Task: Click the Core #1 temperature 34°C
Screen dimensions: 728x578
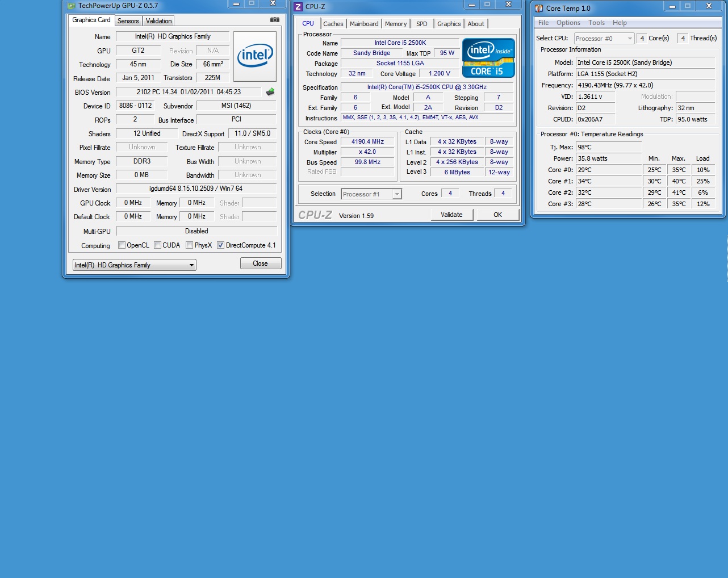Action: click(x=609, y=181)
